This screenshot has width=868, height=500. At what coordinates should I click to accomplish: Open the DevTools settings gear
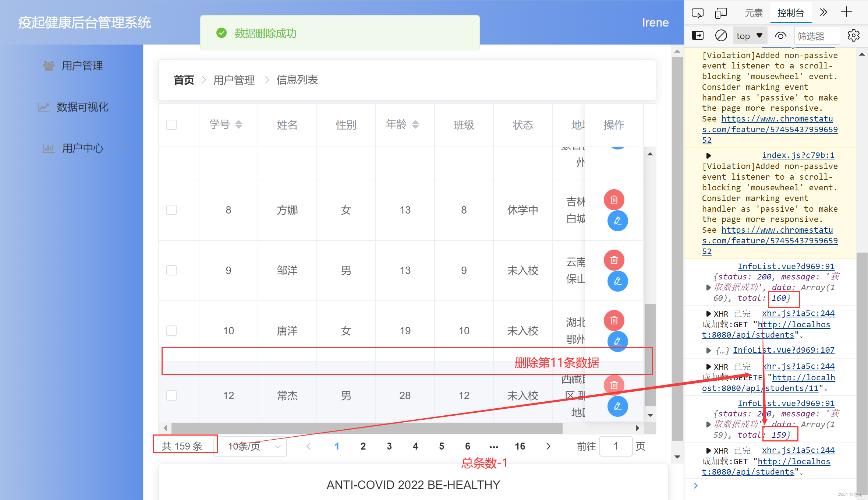coord(854,35)
